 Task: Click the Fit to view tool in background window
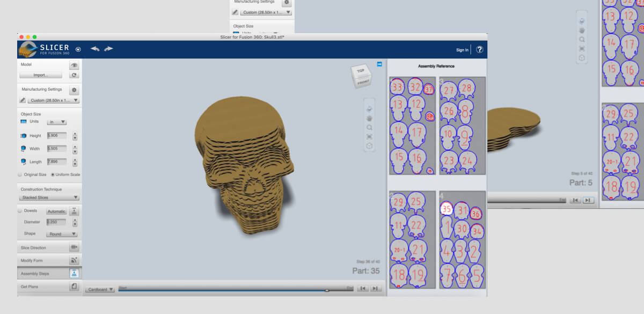pyautogui.click(x=582, y=48)
